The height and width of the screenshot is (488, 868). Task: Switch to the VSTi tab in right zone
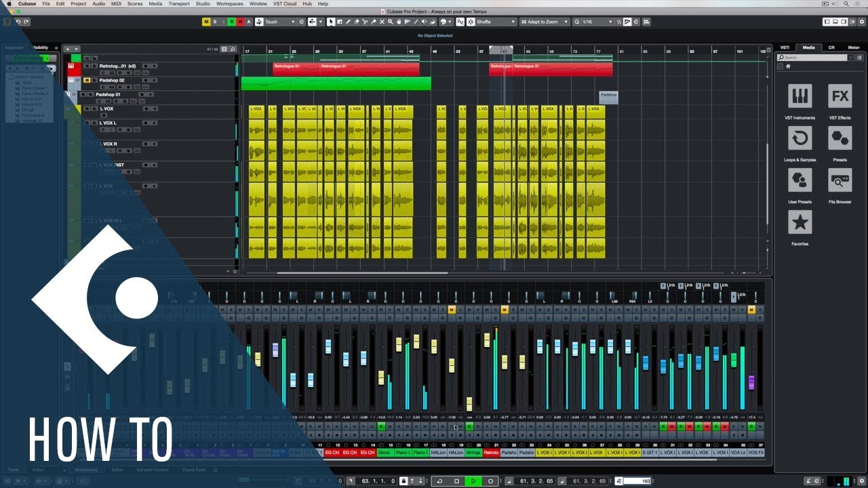coord(785,47)
